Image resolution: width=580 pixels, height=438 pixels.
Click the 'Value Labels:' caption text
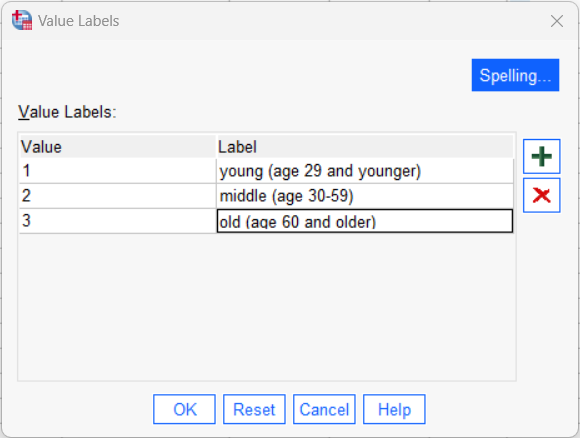[67, 112]
